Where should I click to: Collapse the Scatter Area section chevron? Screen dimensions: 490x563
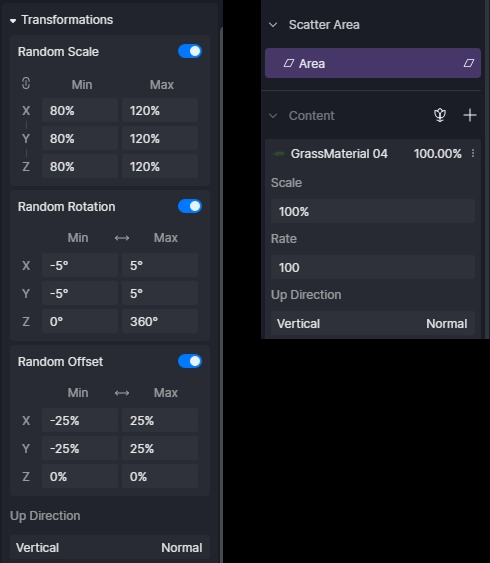click(x=273, y=25)
